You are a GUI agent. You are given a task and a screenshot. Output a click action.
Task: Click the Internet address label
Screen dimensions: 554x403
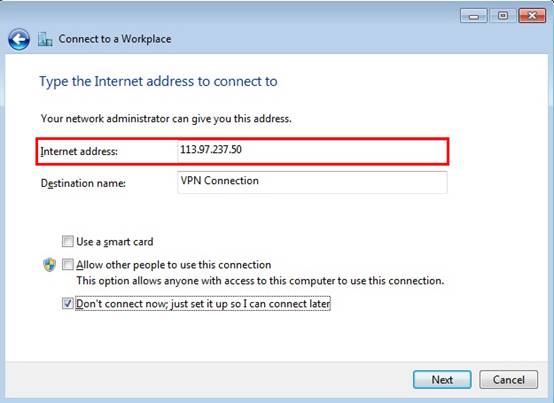pos(79,152)
